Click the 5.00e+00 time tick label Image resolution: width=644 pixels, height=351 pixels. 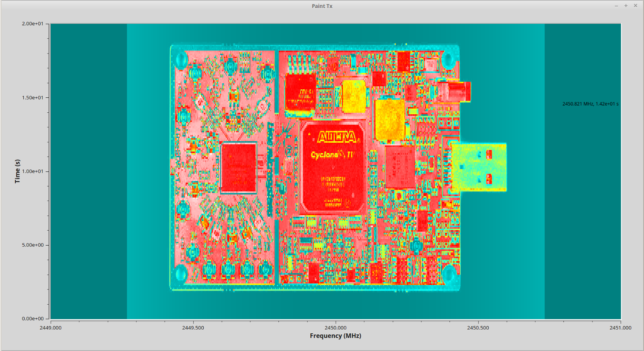(33, 245)
